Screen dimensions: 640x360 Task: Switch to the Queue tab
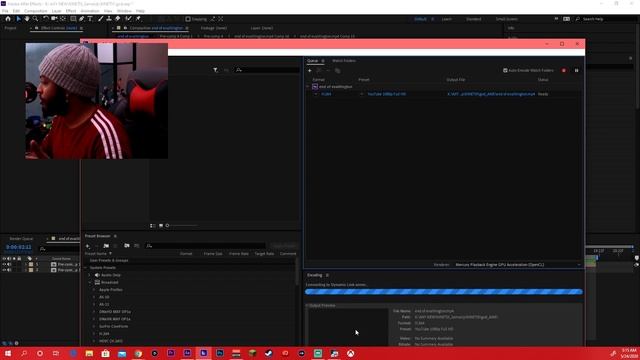(x=312, y=61)
